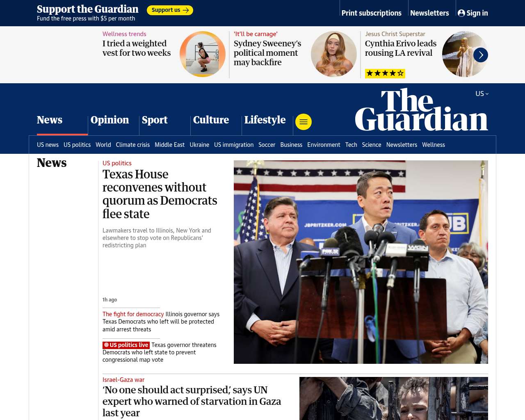Image resolution: width=525 pixels, height=420 pixels.
Task: Click the Guardian logo
Action: point(421,110)
